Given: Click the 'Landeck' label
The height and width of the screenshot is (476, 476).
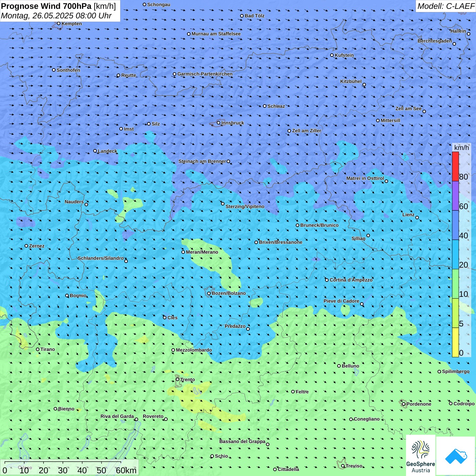Looking at the screenshot, I should (x=107, y=151).
